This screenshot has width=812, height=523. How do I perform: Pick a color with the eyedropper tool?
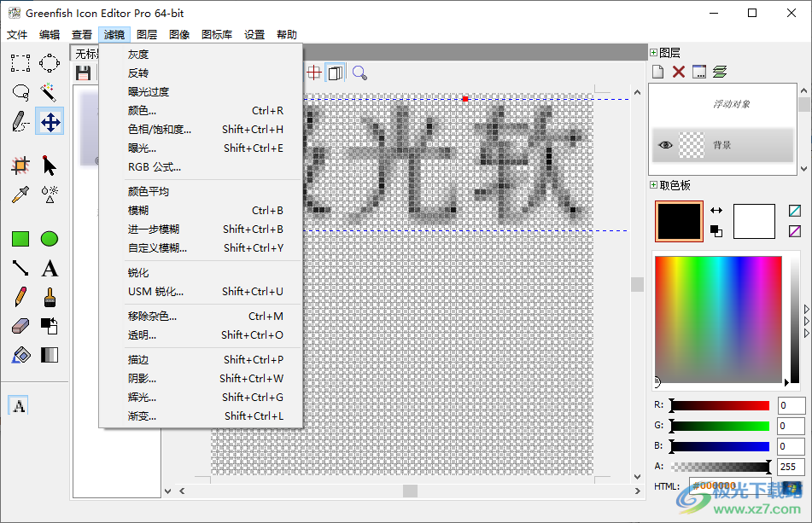click(x=19, y=195)
